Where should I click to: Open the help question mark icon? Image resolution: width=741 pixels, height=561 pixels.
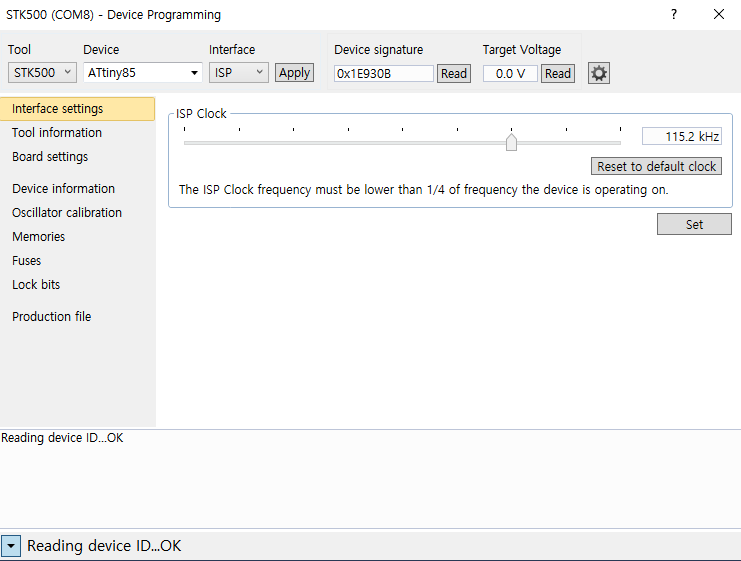pyautogui.click(x=674, y=14)
